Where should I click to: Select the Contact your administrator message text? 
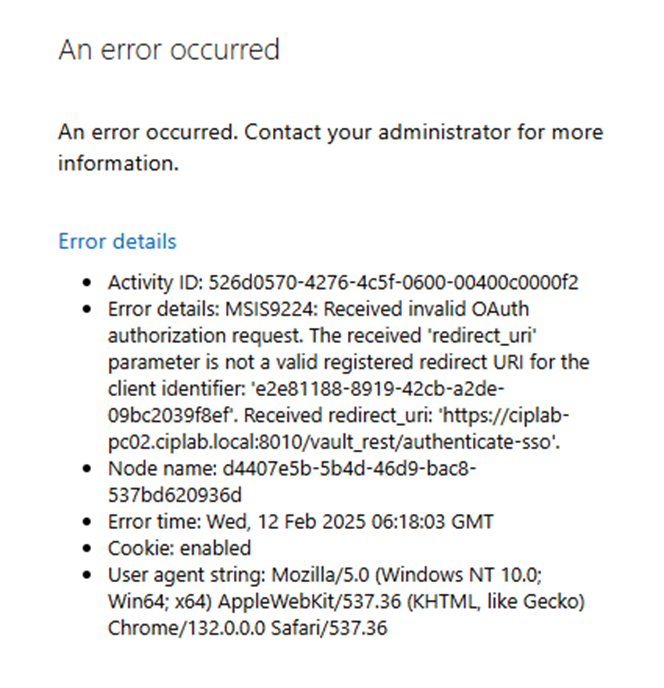point(330,147)
